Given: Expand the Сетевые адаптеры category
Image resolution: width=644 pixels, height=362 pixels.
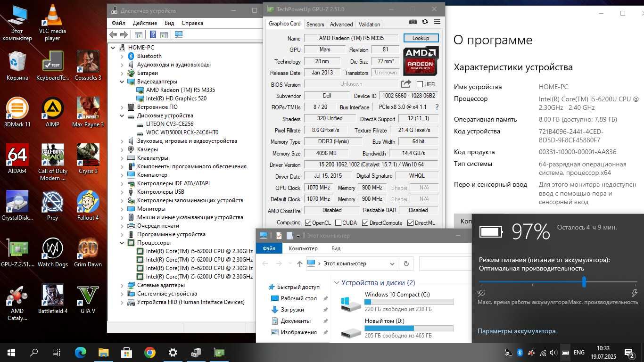Looking at the screenshot, I should pos(122,285).
